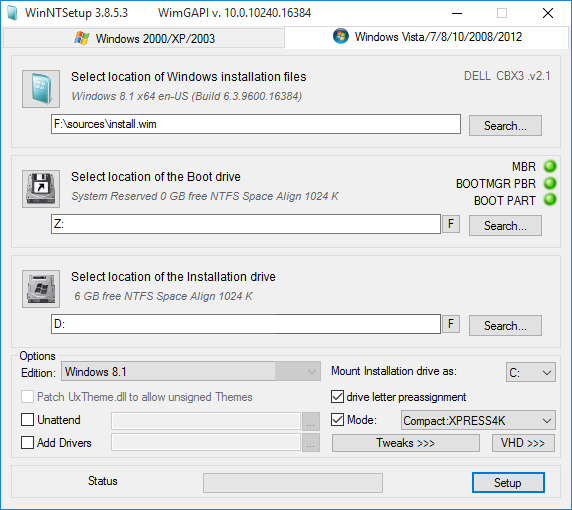Click the Boot drive floppy disk icon
The height and width of the screenshot is (510, 572).
click(41, 189)
